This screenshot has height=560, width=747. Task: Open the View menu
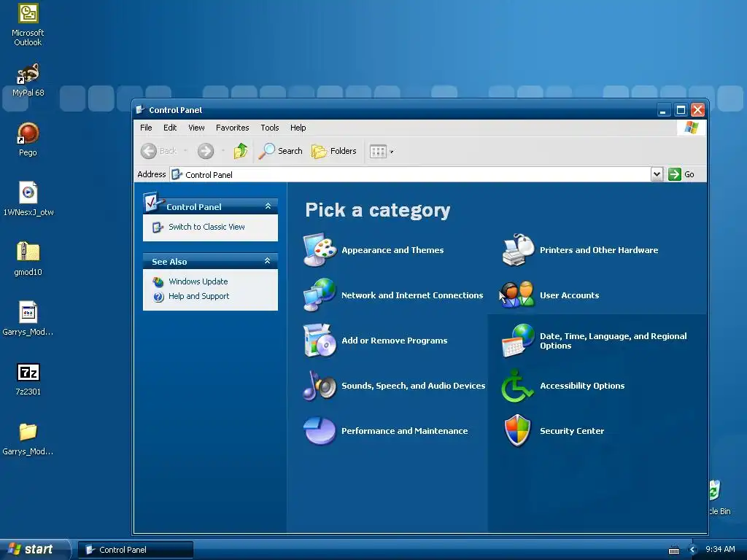point(196,128)
